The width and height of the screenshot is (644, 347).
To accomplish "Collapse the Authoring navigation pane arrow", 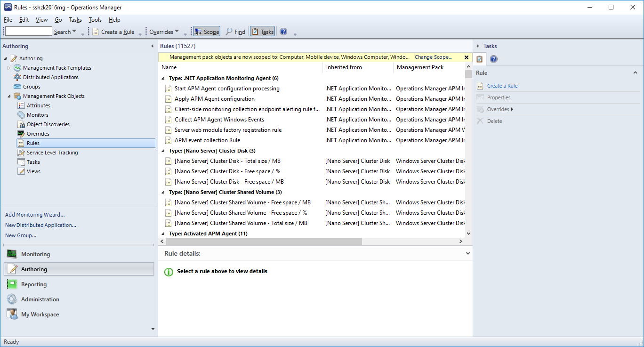I will pyautogui.click(x=152, y=46).
